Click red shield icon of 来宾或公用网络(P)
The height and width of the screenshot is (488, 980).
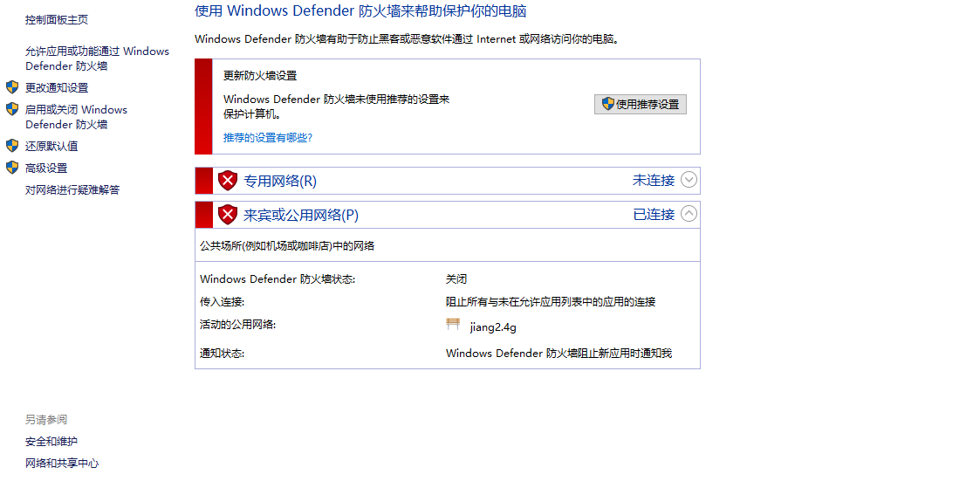pyautogui.click(x=228, y=215)
